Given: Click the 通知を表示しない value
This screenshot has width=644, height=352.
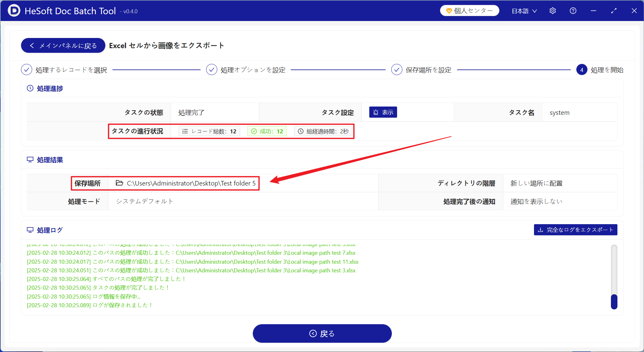Looking at the screenshot, I should (536, 201).
